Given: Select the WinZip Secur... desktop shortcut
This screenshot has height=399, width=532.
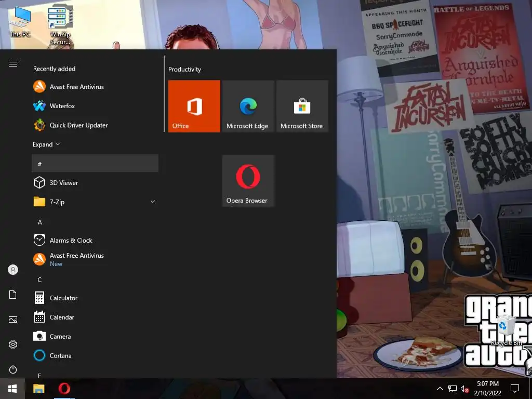Looking at the screenshot, I should [60, 25].
